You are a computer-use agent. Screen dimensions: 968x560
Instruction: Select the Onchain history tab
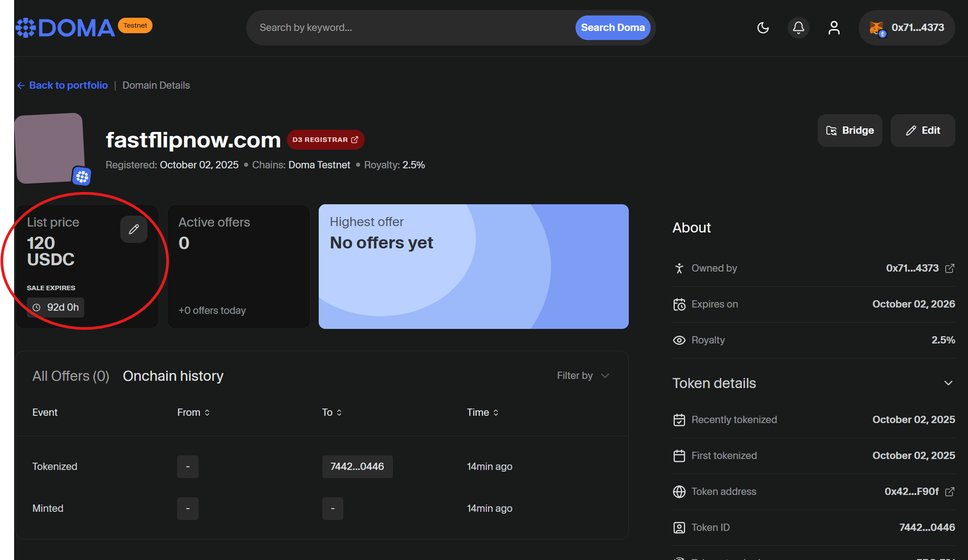coord(173,376)
